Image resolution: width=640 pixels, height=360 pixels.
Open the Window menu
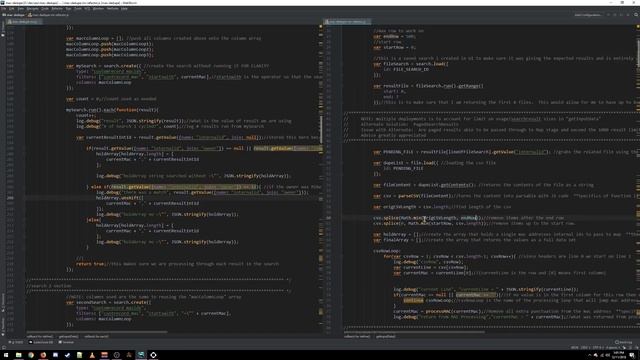(98, 9)
